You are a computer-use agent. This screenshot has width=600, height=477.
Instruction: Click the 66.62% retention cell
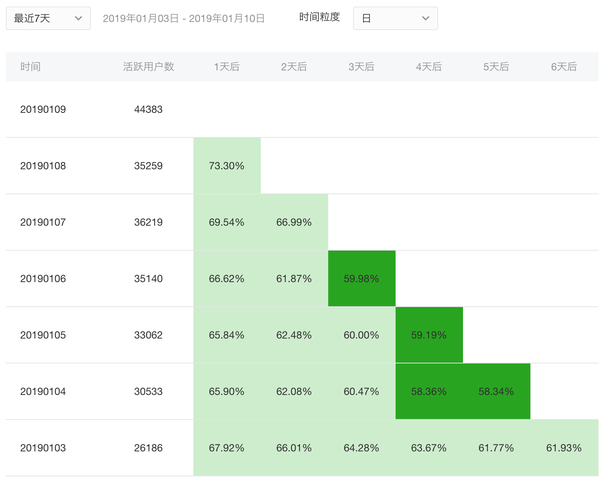(x=227, y=278)
